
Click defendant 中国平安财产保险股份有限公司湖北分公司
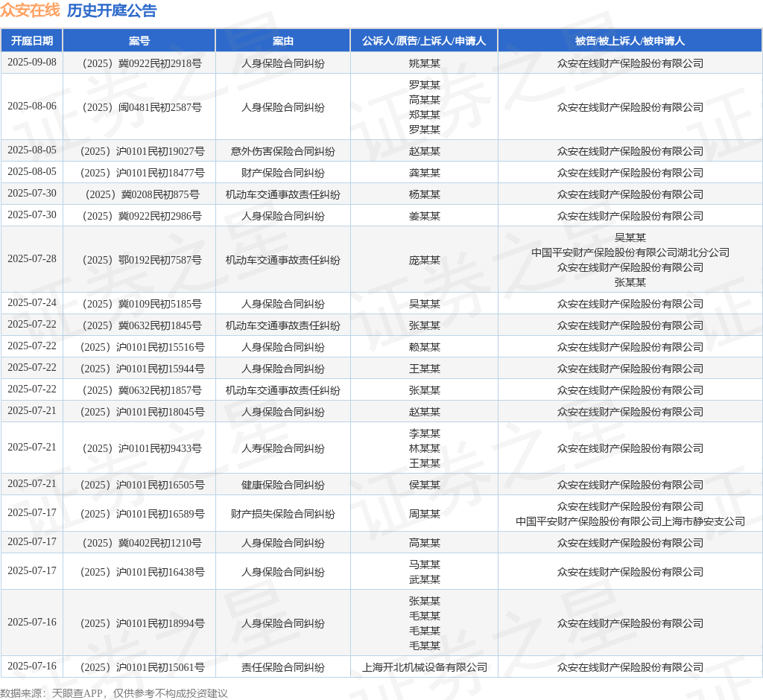click(x=630, y=252)
